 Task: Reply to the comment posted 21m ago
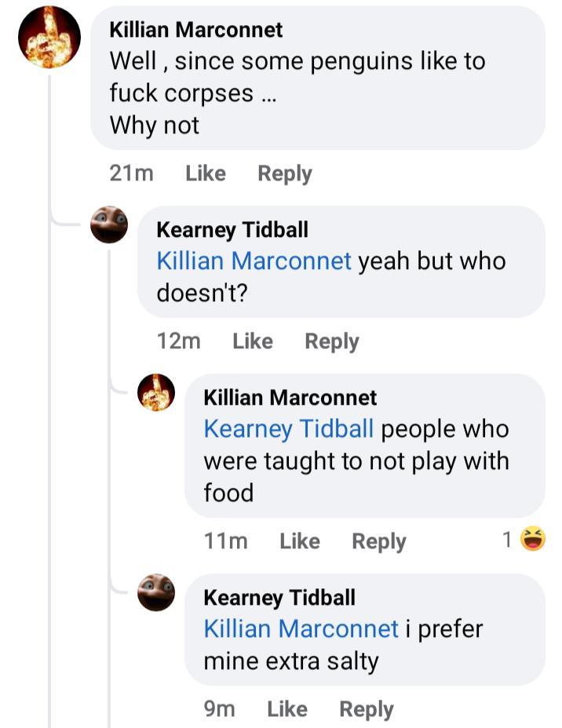click(x=285, y=173)
